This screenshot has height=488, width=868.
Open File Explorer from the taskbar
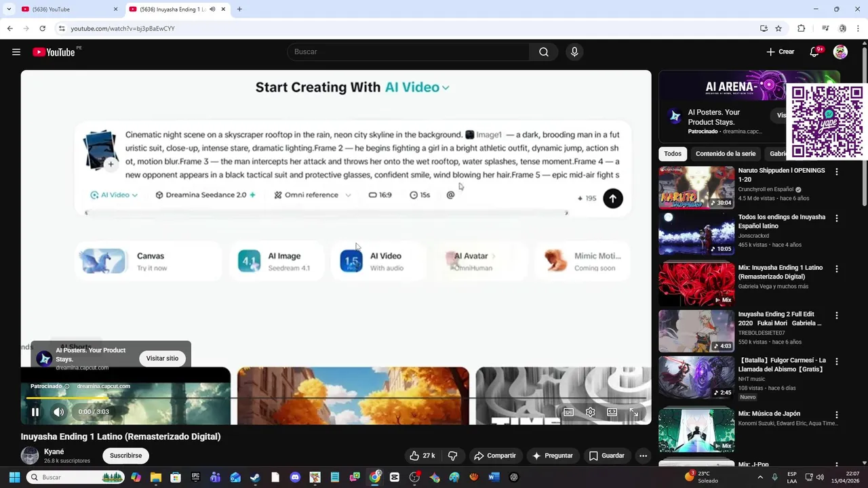point(156,478)
